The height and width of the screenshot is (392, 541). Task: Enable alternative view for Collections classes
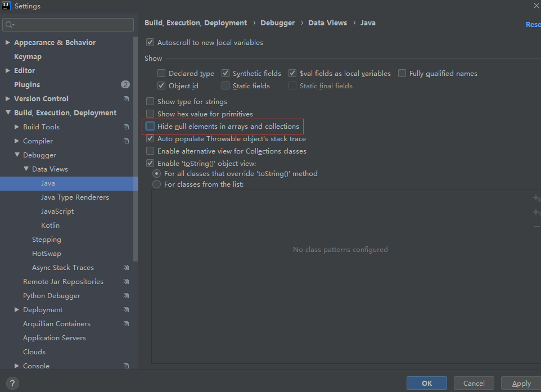(150, 151)
